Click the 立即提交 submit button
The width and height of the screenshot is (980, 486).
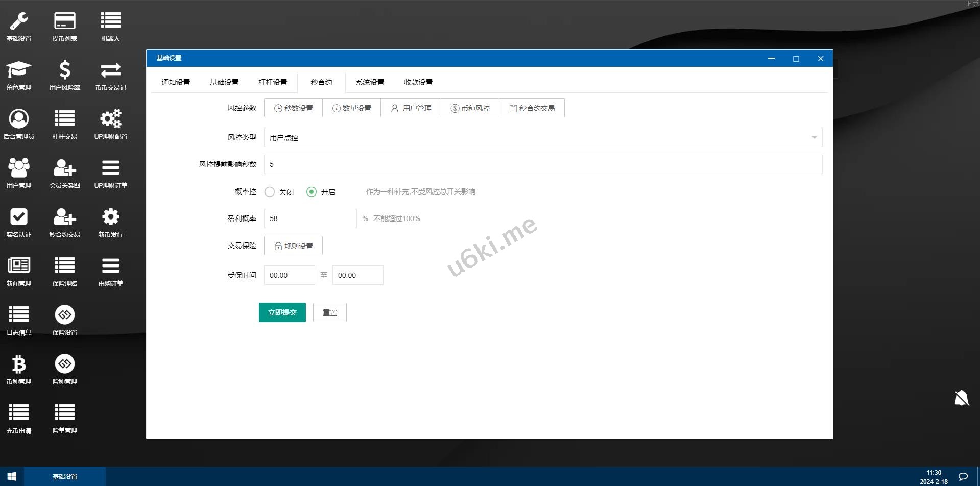click(x=282, y=312)
